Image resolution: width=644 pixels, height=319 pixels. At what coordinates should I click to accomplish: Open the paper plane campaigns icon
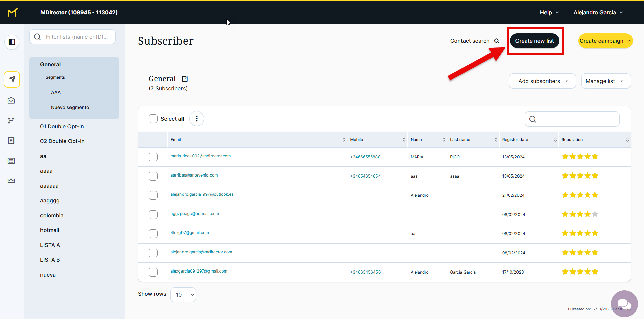[12, 79]
